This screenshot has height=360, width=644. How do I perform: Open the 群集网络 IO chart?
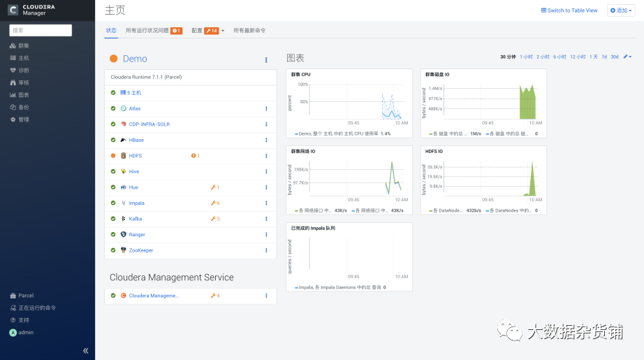click(x=349, y=180)
